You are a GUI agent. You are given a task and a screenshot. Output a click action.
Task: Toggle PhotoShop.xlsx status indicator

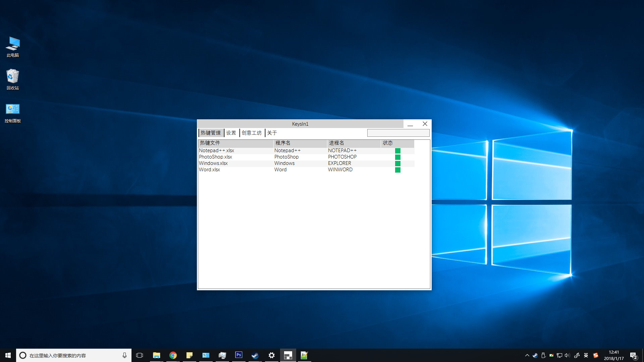click(398, 157)
